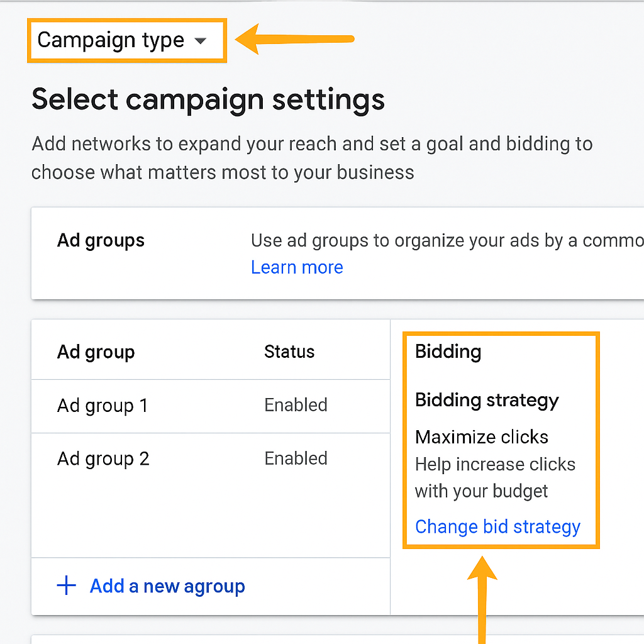Click the Ad groups section title
The image size is (644, 644).
click(x=101, y=240)
